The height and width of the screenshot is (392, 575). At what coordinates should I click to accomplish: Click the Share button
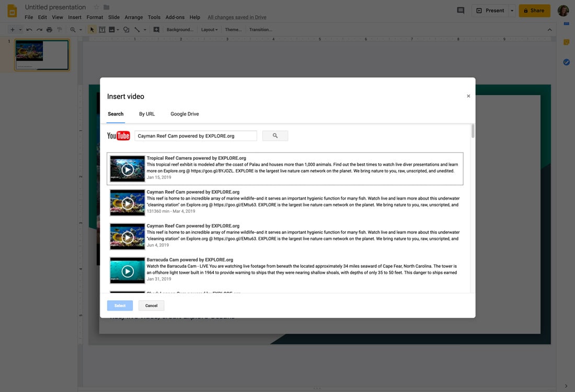534,10
